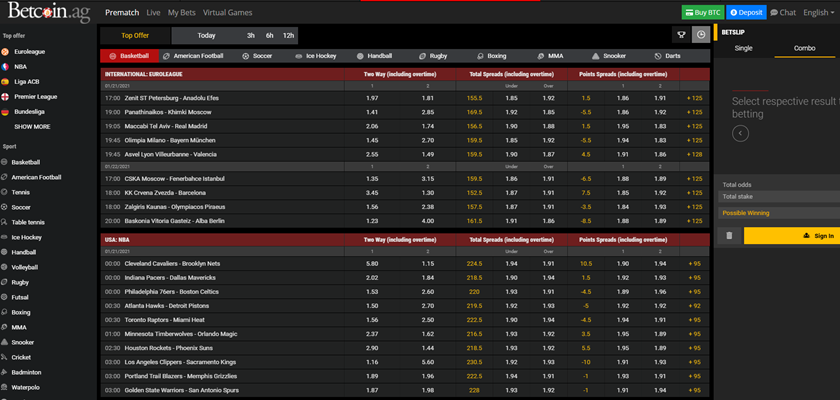Click the trash icon in betslip

click(x=729, y=236)
